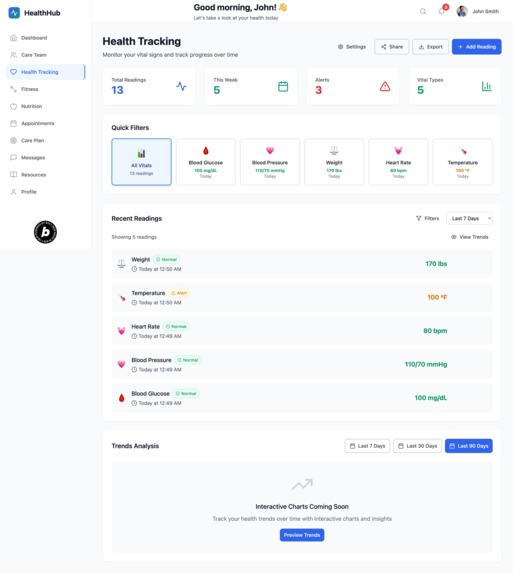Viewport: 513px width, 573px height.
Task: Click View Trends eye link
Action: point(470,237)
